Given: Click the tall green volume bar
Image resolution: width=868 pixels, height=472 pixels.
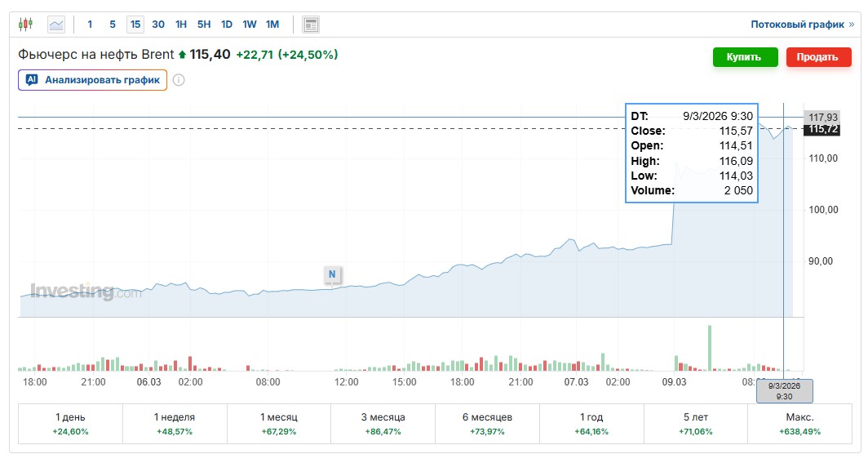Looking at the screenshot, I should tap(710, 348).
